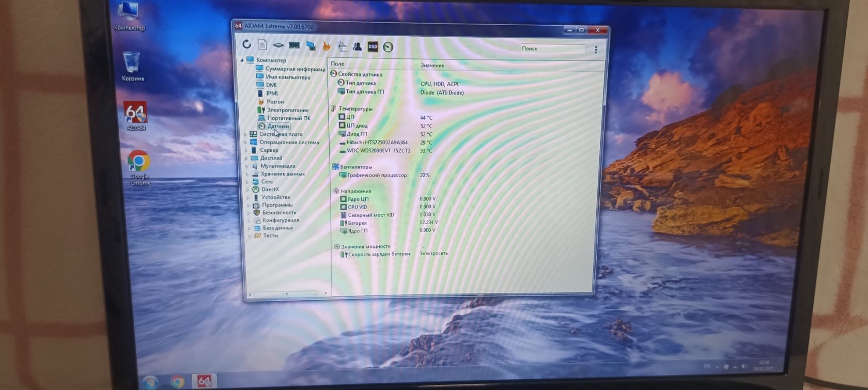868x390 pixels.
Task: Expand the Системная плата node
Action: coord(245,134)
